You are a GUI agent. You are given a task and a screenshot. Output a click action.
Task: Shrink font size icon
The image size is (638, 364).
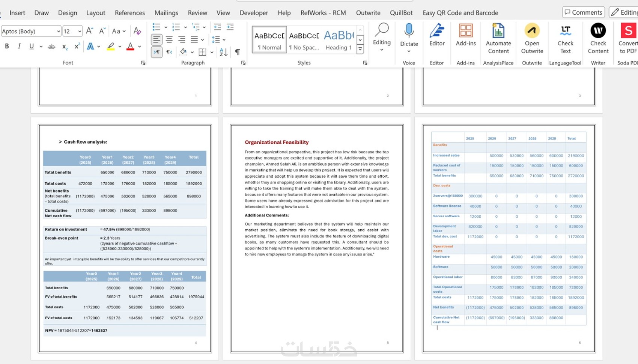click(x=102, y=31)
